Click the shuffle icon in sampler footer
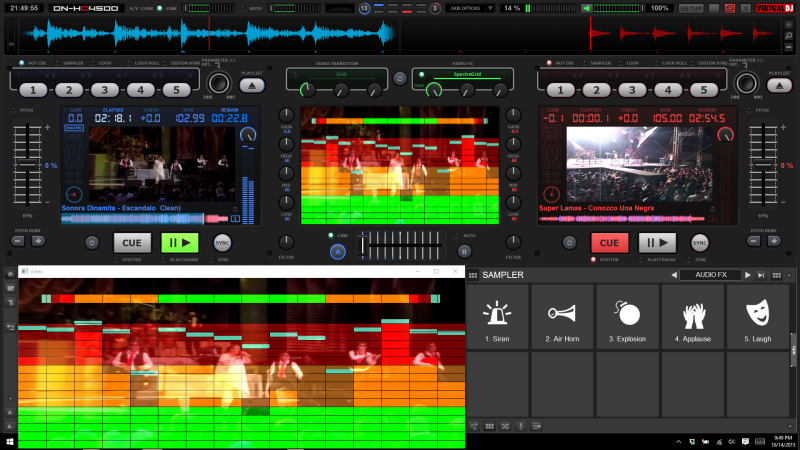Screen dimensions: 800x450 pos(505,426)
